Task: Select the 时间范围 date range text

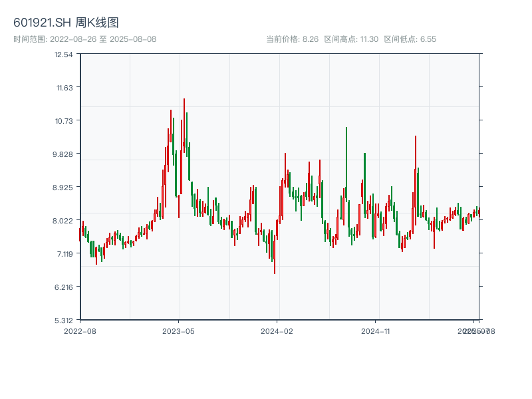Action: (85, 39)
